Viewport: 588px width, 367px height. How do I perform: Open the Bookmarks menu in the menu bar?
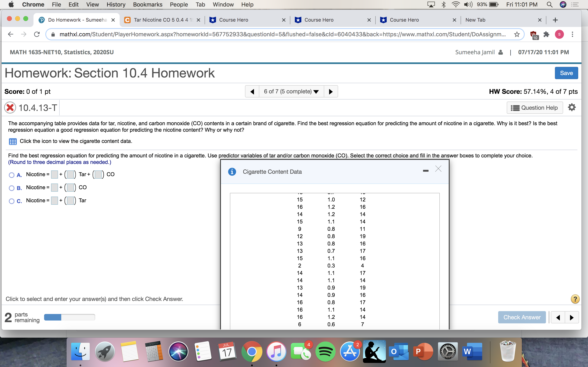148,4
